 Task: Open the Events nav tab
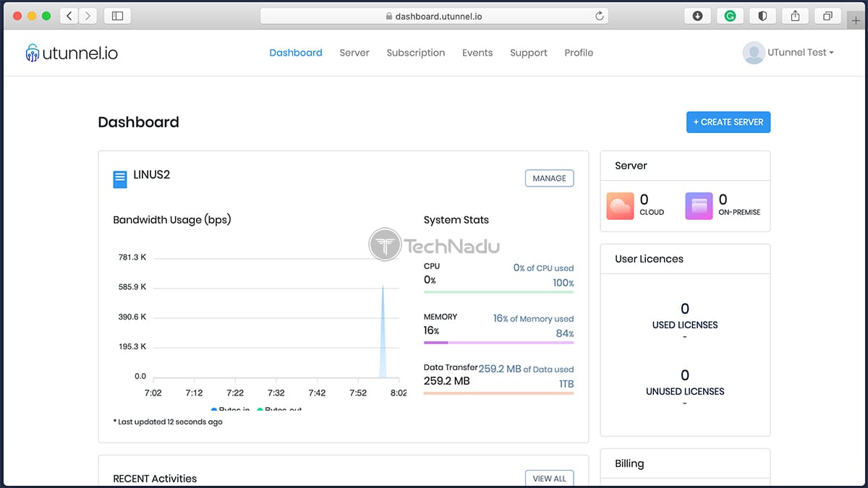click(x=477, y=53)
